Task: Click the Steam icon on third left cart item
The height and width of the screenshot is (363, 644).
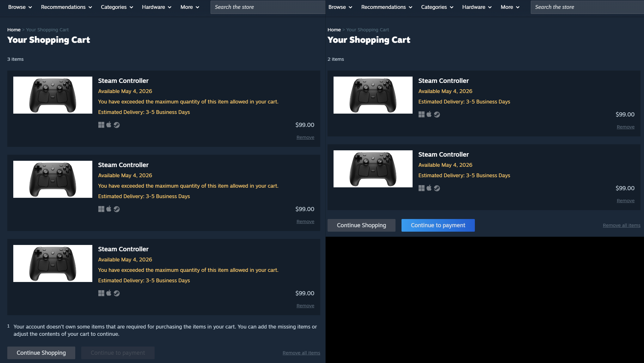Action: 117,293
